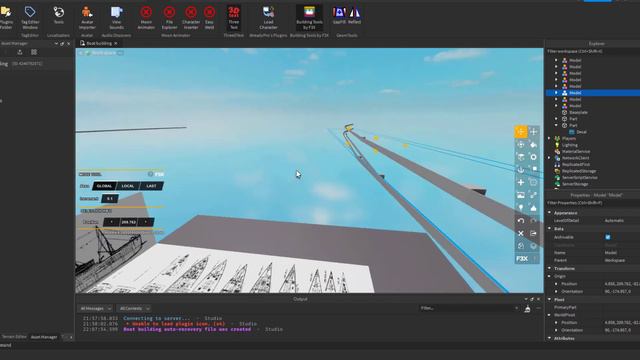Click the Filter workspace search field
The width and height of the screenshot is (640, 360).
point(593,51)
